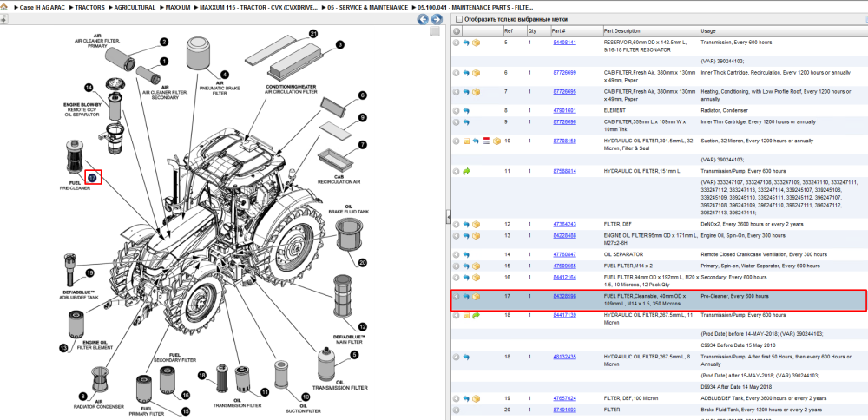
Task: Click the blue arrow icon for Ref 16
Action: (x=466, y=277)
